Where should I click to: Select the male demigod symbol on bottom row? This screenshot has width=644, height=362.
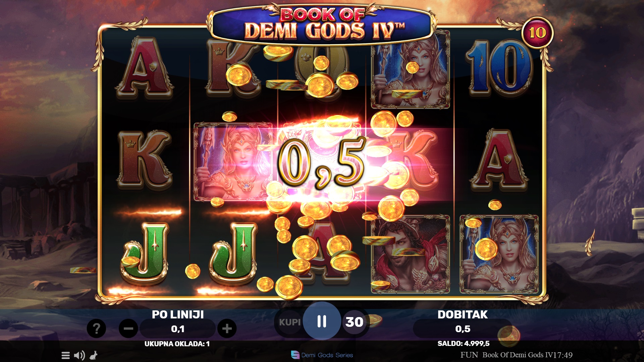pyautogui.click(x=411, y=254)
